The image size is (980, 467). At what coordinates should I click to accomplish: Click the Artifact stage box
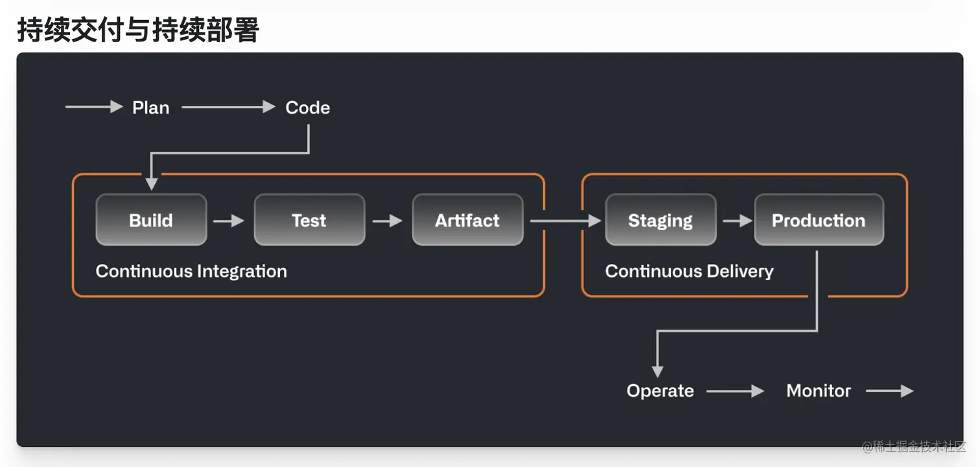point(467,220)
